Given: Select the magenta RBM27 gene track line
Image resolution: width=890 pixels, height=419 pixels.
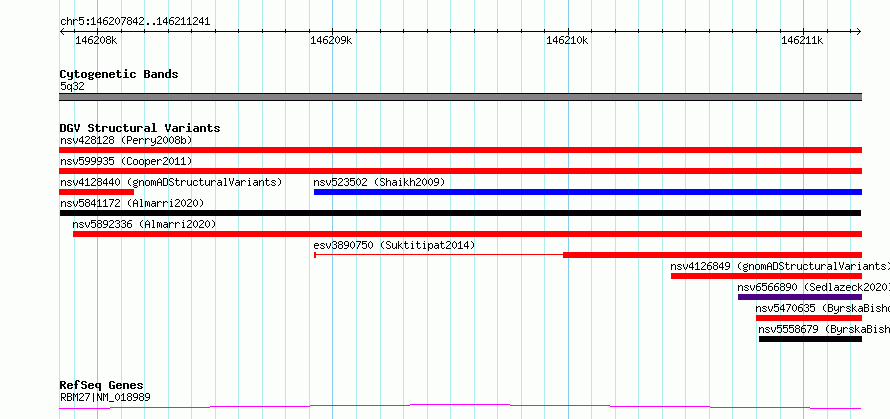Looking at the screenshot, I should click(460, 407).
